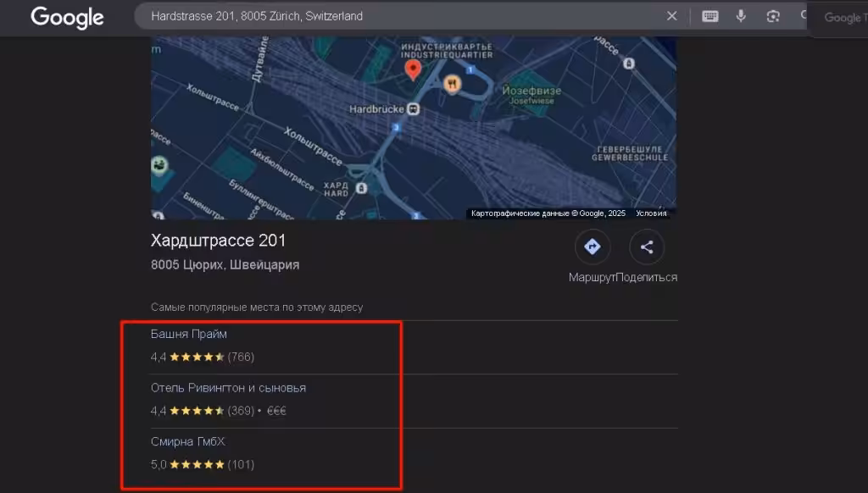868x493 pixels.
Task: Click the Условия link on map
Action: 651,213
